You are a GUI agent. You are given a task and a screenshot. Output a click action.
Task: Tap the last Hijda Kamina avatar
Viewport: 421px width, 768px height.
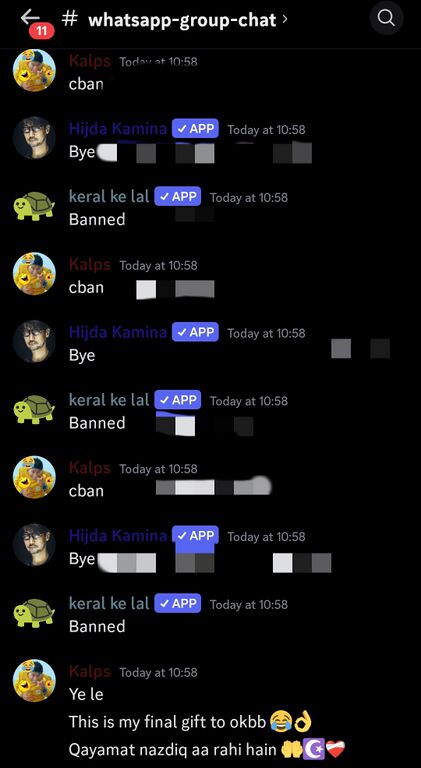34,545
